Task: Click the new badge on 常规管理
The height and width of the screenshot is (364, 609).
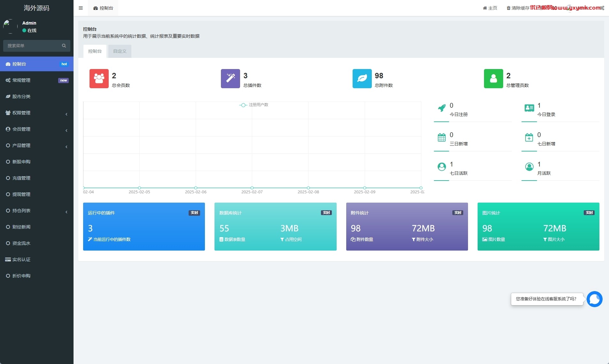Action: click(63, 81)
